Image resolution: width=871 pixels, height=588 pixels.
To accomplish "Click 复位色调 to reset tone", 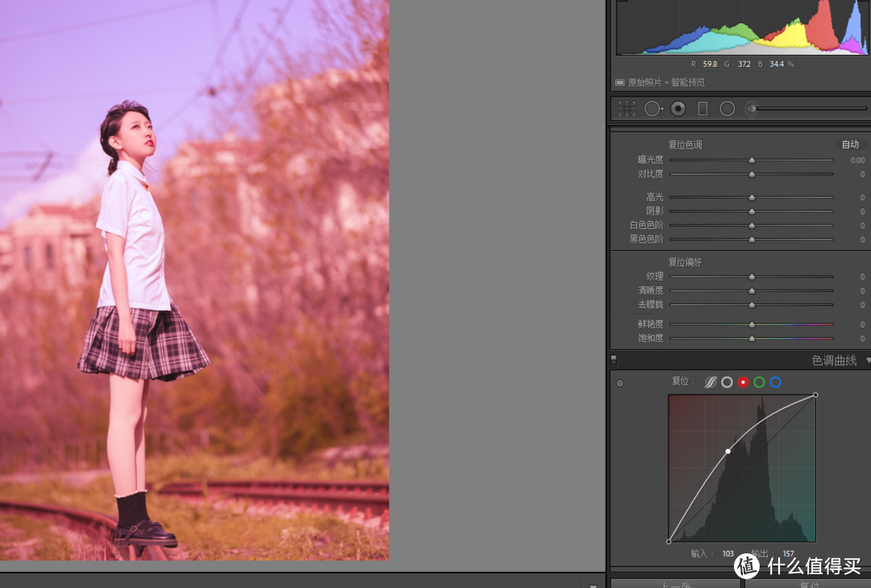I will pos(685,144).
